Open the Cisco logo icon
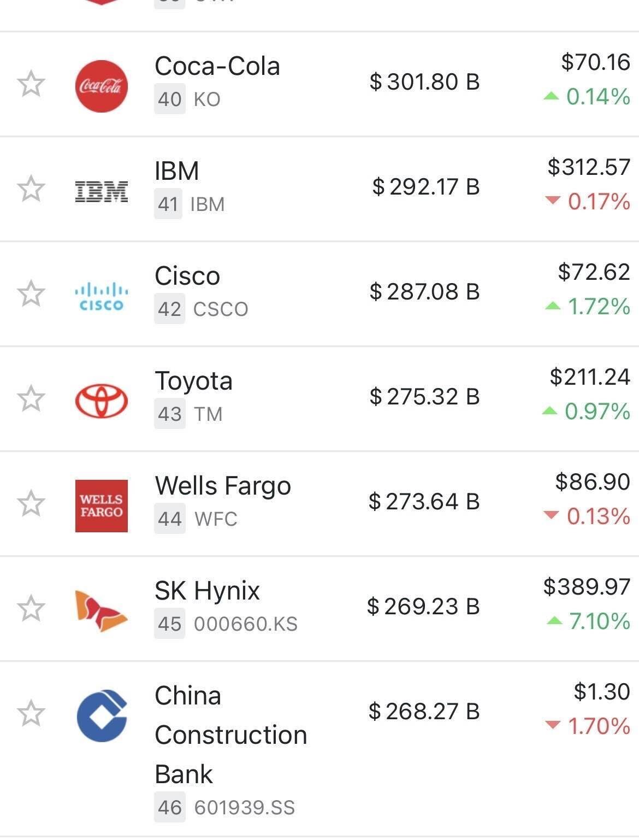Viewport: 639px width, 840px height. coord(101,296)
